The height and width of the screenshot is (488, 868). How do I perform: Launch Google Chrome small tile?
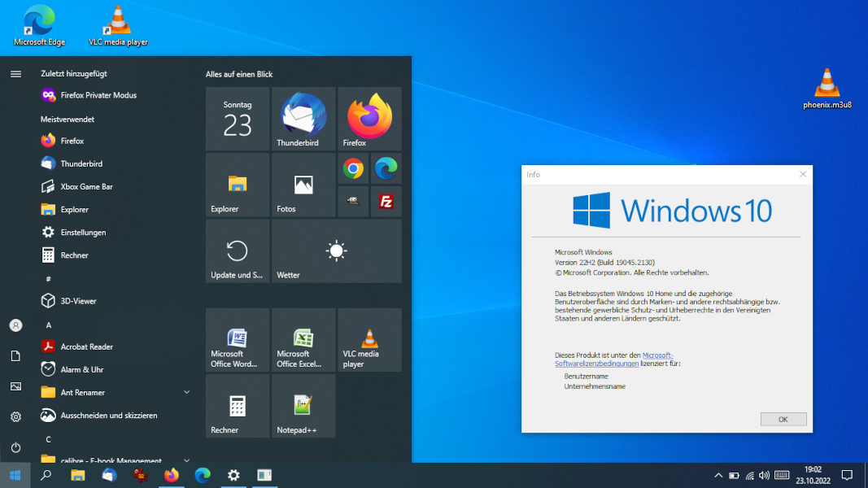click(x=353, y=168)
